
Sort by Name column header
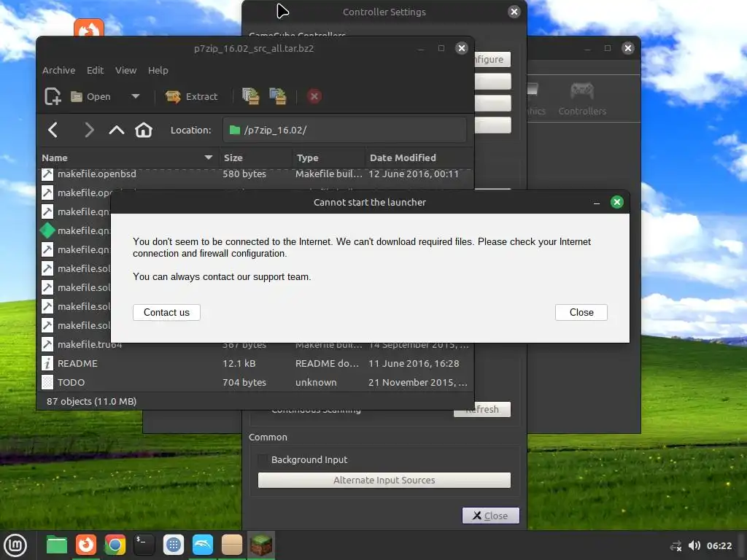coord(127,157)
